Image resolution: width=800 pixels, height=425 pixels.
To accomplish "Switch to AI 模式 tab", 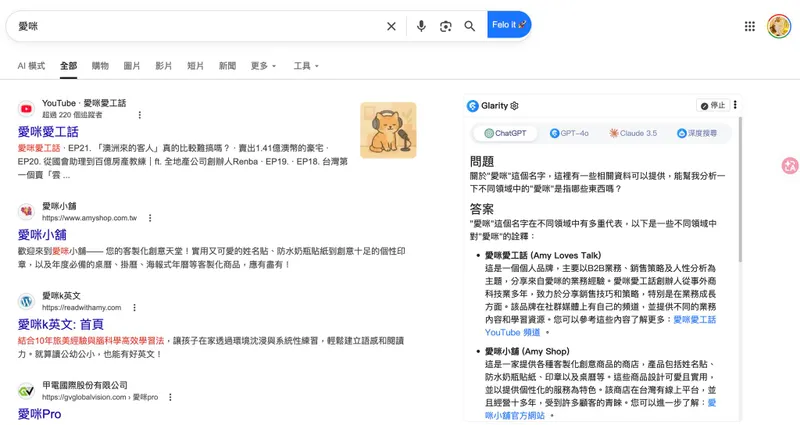I will [x=31, y=66].
